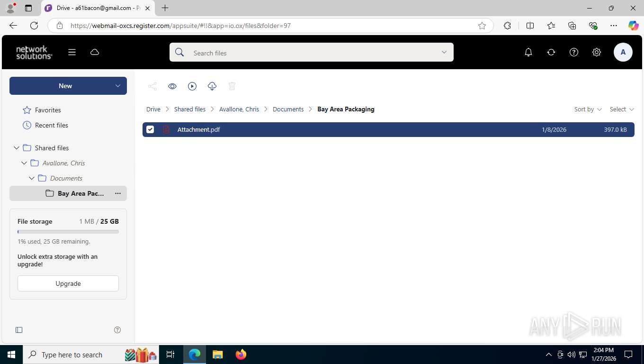Viewport: 644px width, 364px height.
Task: Click Attachment.pdf file name
Action: tap(198, 129)
